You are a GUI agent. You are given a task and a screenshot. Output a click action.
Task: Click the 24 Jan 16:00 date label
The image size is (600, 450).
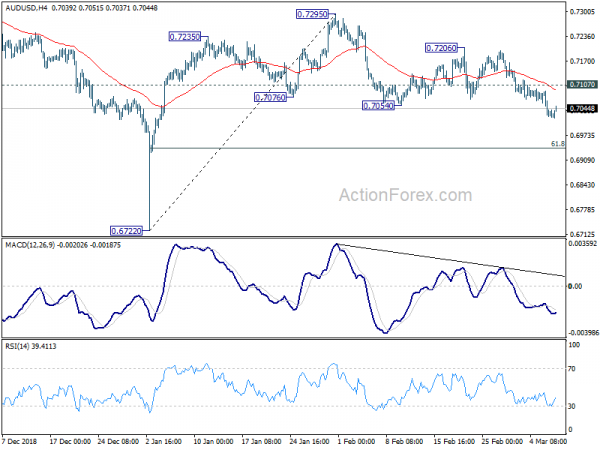(310, 441)
